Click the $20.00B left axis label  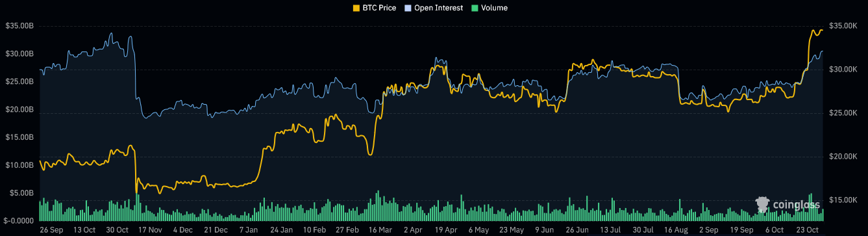pyautogui.click(x=19, y=110)
